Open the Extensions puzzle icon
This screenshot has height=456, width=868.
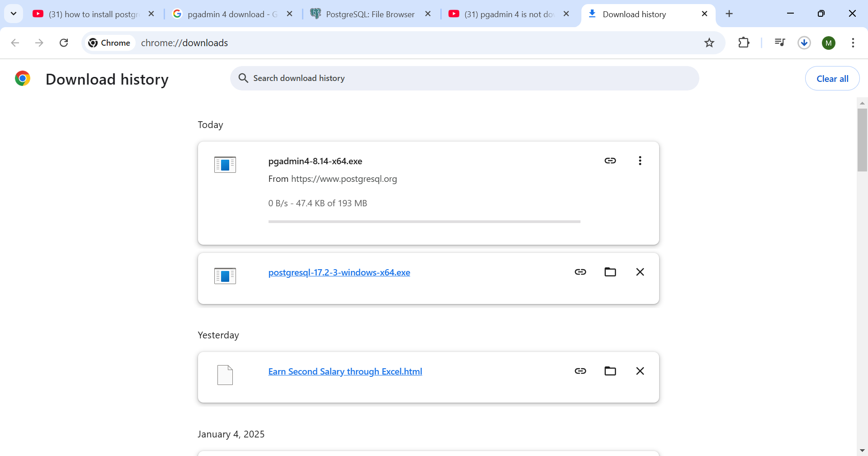pos(744,43)
